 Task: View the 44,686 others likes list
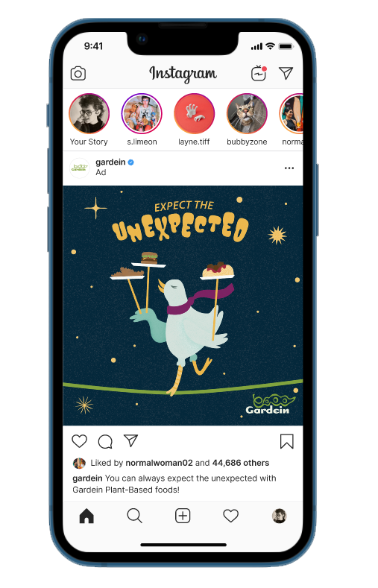click(x=241, y=463)
